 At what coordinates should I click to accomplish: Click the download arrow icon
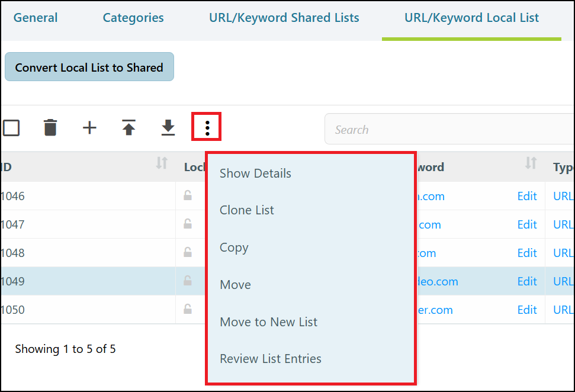coord(168,128)
